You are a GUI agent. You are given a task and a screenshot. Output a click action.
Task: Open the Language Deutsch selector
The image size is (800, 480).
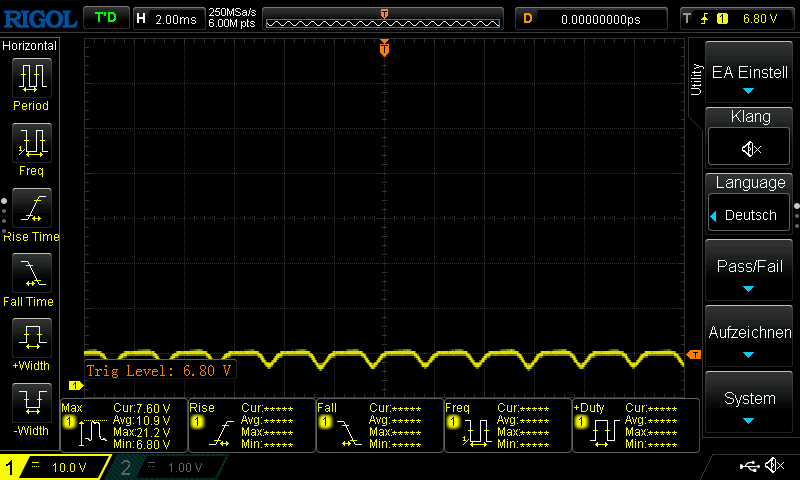(x=750, y=215)
